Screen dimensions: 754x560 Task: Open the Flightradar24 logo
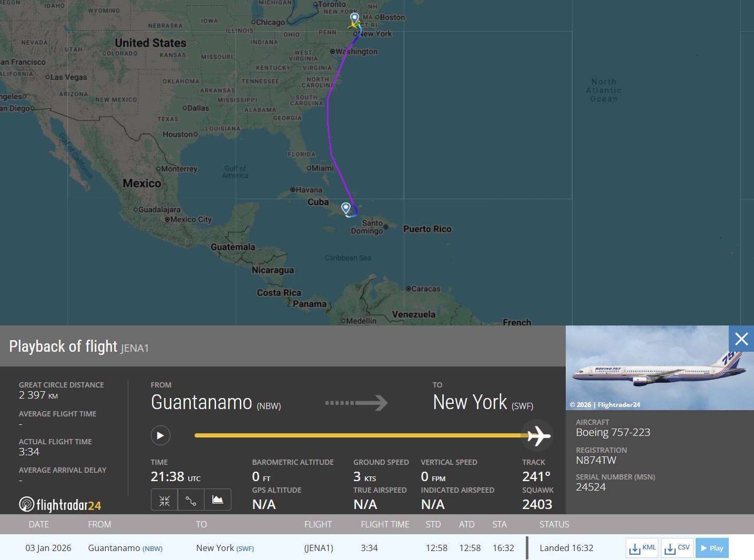[60, 505]
